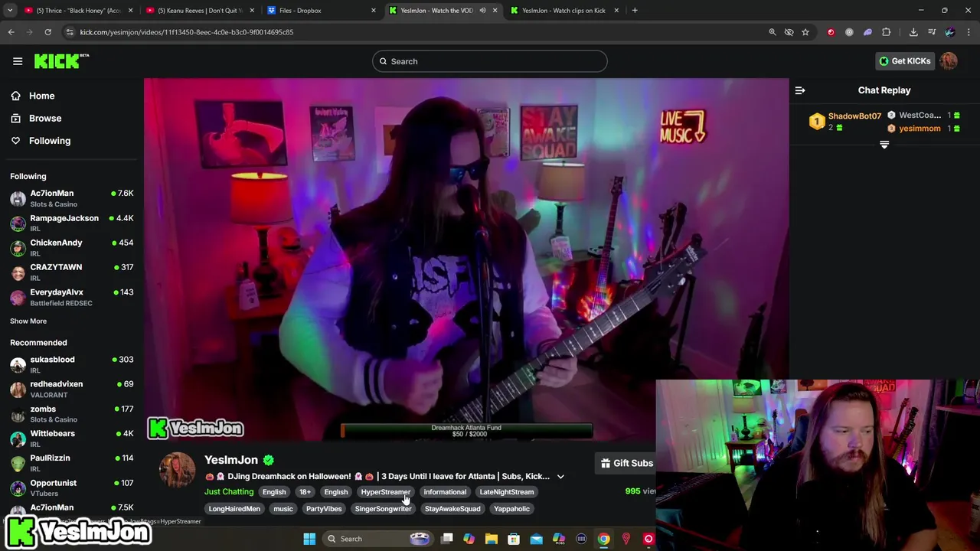Viewport: 980px width, 551px height.
Task: Switch to the Keanu Reeves YouTube tab
Action: click(201, 11)
